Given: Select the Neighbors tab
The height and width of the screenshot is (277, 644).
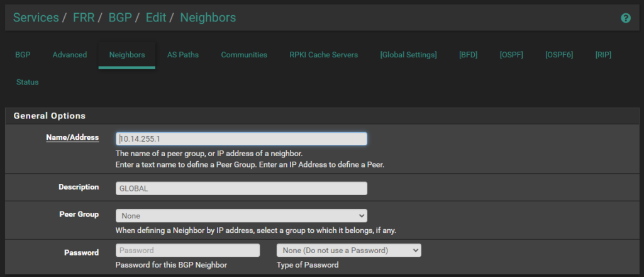Looking at the screenshot, I should [x=127, y=55].
